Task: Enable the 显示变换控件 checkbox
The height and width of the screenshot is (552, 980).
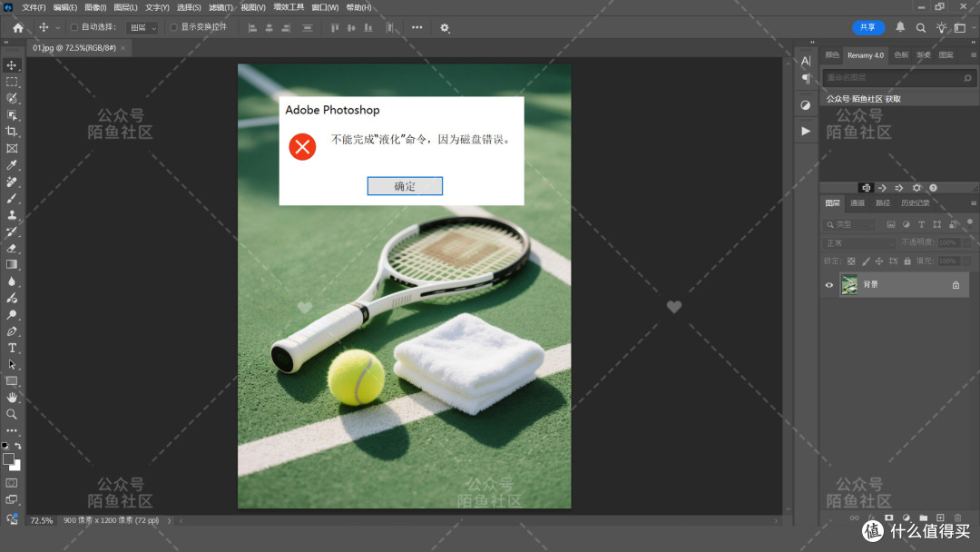Action: pos(173,27)
